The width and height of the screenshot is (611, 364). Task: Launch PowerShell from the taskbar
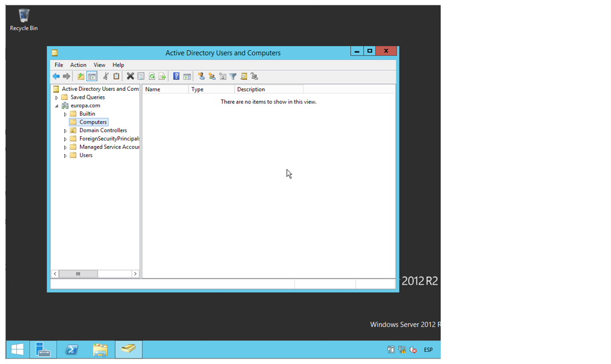pos(72,349)
